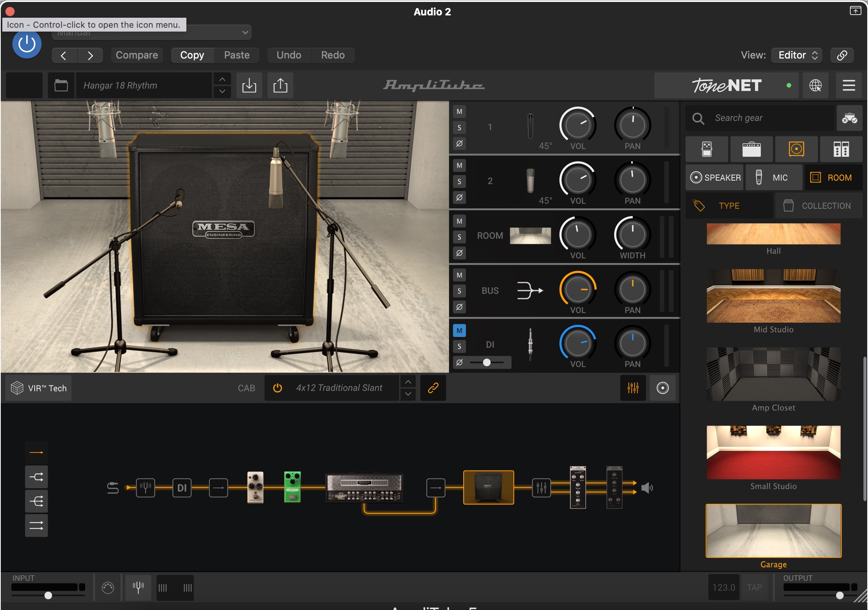Open the hamburger main menu
The width and height of the screenshot is (868, 610).
[849, 85]
